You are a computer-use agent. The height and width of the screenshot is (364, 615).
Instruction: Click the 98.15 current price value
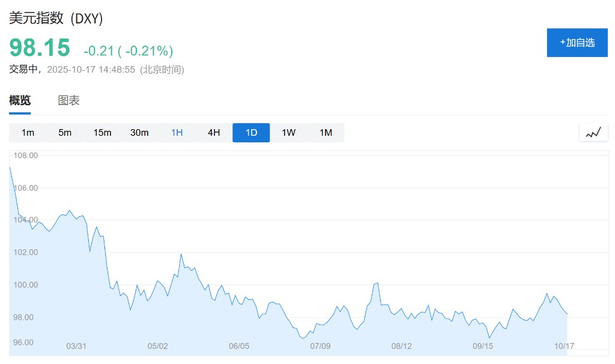coord(40,47)
